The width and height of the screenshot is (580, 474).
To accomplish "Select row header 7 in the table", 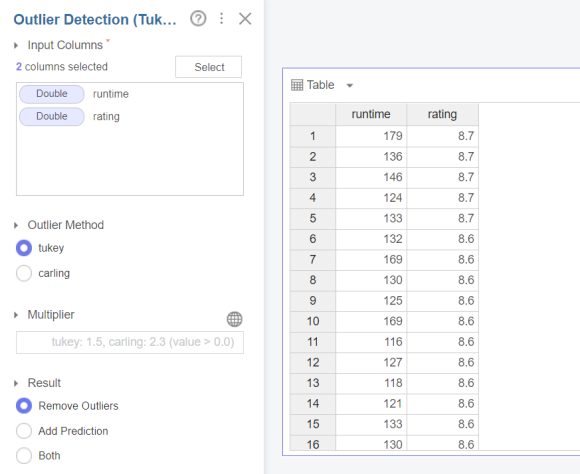I will pos(313,259).
